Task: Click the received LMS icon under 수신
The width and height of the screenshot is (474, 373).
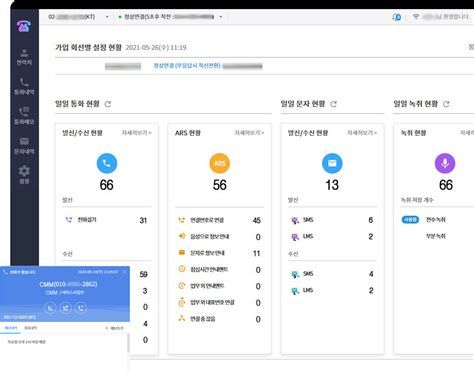Action: tap(295, 291)
